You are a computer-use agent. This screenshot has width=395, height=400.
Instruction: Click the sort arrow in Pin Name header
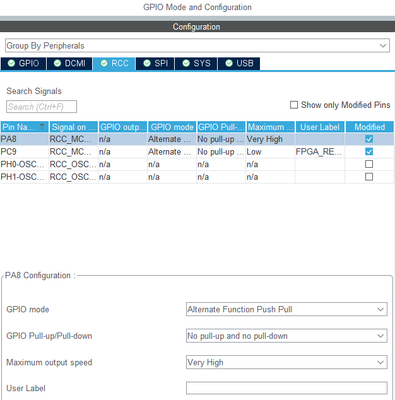42,126
